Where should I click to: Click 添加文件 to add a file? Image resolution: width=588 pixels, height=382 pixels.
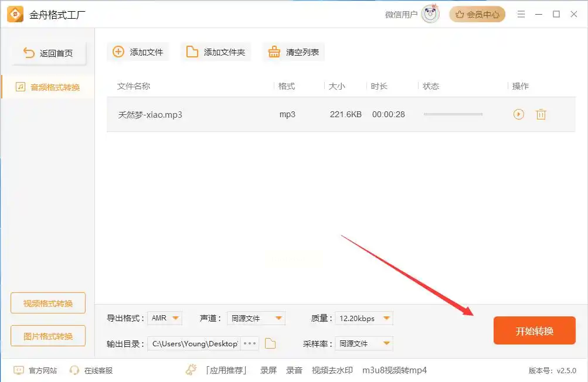click(138, 52)
